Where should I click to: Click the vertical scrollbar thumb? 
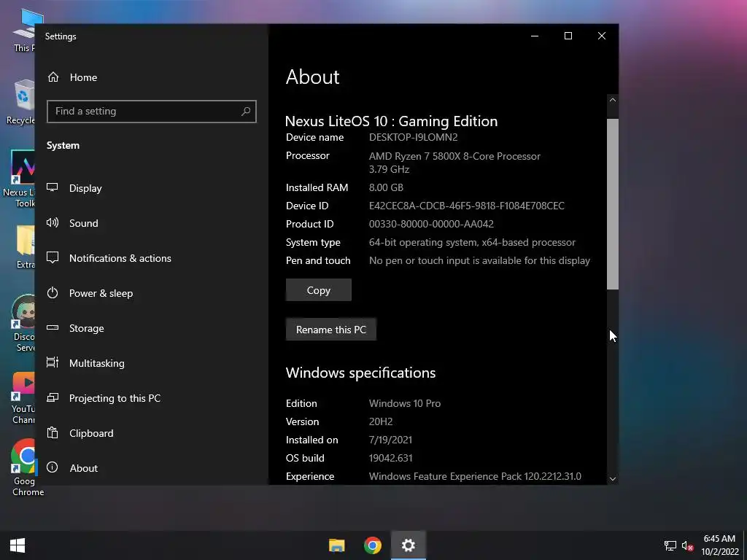(x=613, y=204)
